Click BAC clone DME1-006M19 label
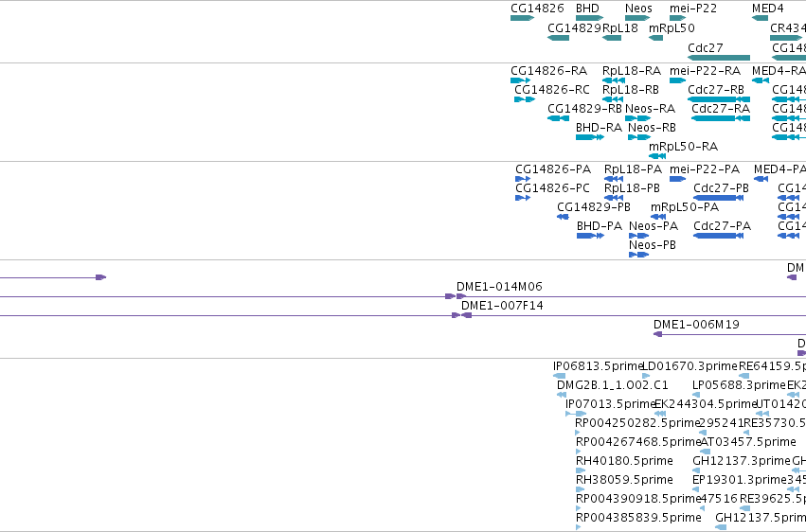Screen dimensions: 806x532 (x=696, y=325)
